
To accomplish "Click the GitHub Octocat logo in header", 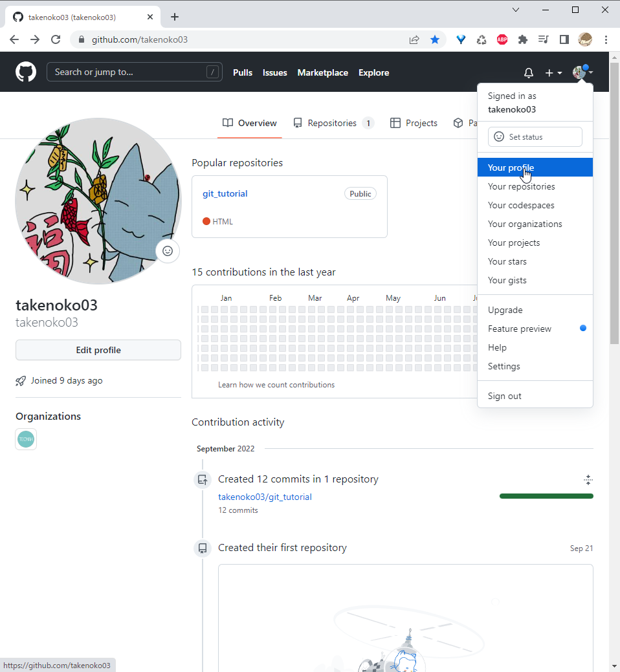I will tap(26, 72).
